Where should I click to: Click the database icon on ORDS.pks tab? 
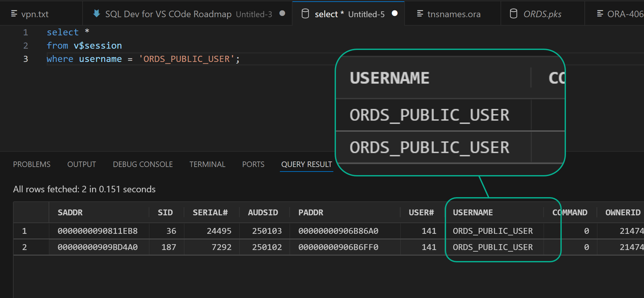(x=513, y=14)
